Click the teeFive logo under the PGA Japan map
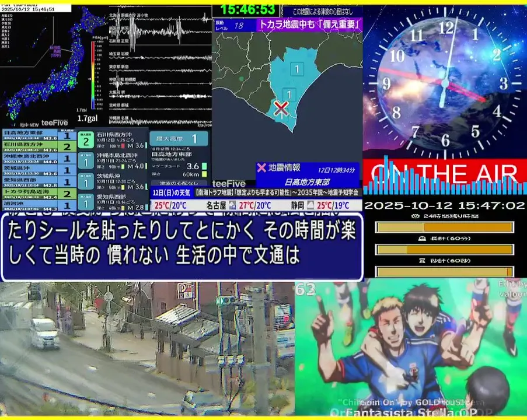Image resolution: width=527 pixels, height=420 pixels. pos(54,123)
